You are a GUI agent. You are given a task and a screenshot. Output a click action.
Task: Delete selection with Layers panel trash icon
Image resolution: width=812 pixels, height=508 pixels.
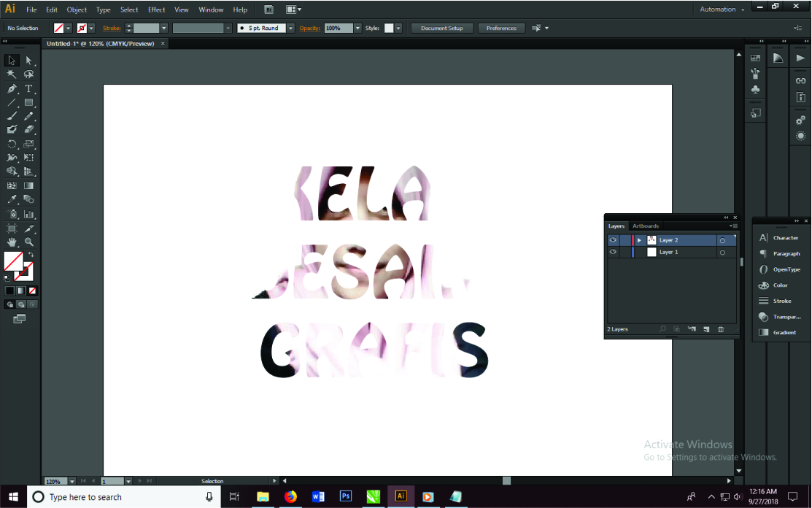pyautogui.click(x=721, y=329)
